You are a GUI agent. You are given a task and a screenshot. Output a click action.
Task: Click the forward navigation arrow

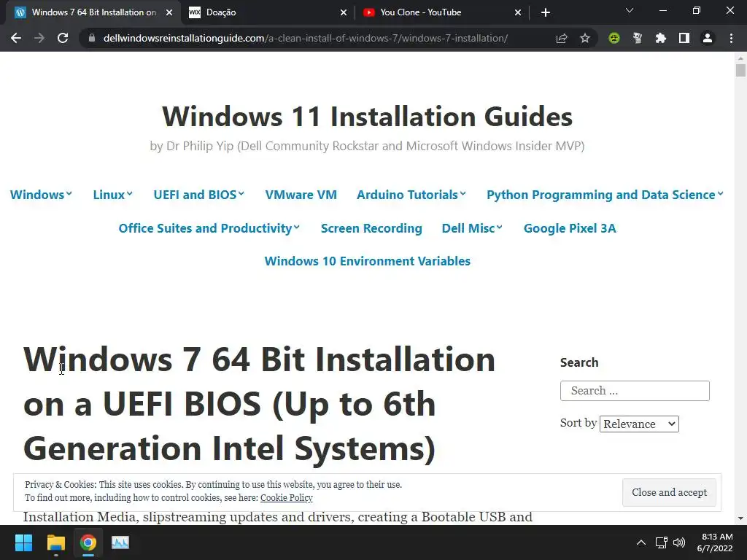coord(39,38)
